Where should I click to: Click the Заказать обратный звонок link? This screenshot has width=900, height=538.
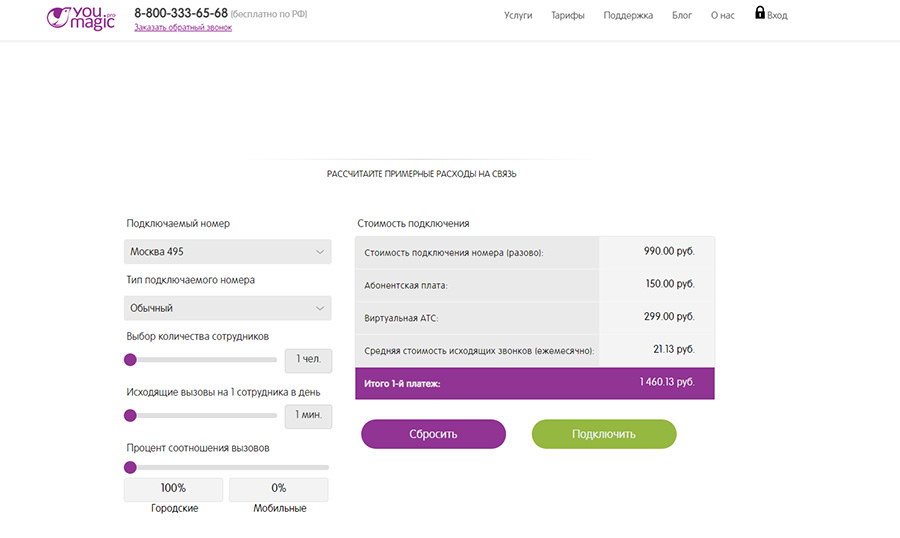coord(183,28)
